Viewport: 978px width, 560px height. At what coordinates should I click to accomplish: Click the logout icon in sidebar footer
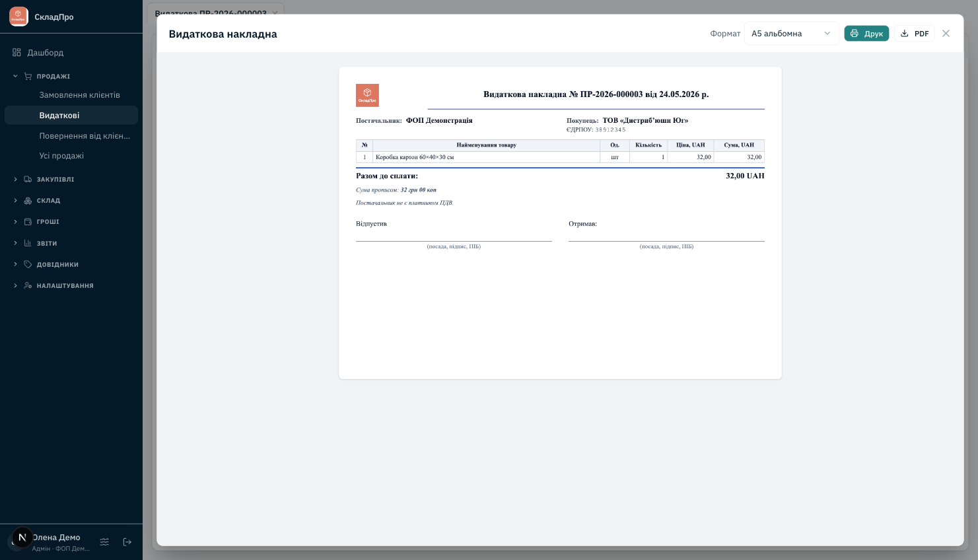127,542
